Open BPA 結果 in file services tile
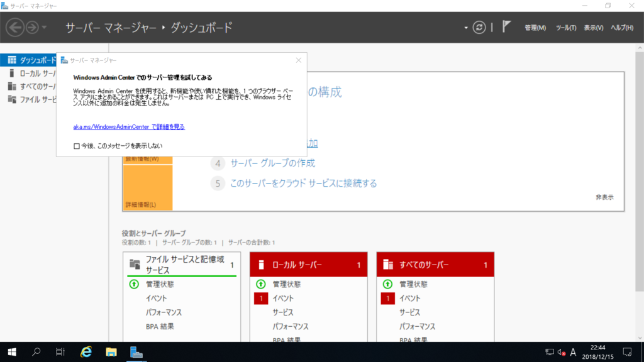The image size is (644, 362). 160,326
